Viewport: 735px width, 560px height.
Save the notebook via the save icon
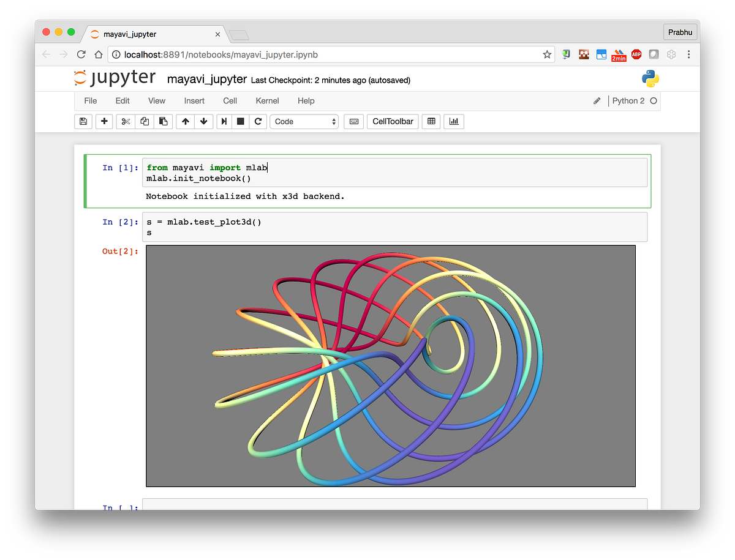pos(83,121)
